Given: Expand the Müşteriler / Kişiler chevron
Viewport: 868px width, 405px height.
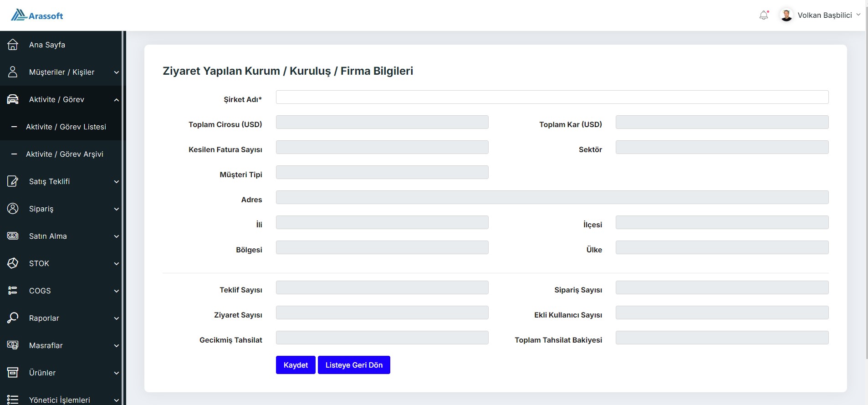Looking at the screenshot, I should click(x=116, y=72).
